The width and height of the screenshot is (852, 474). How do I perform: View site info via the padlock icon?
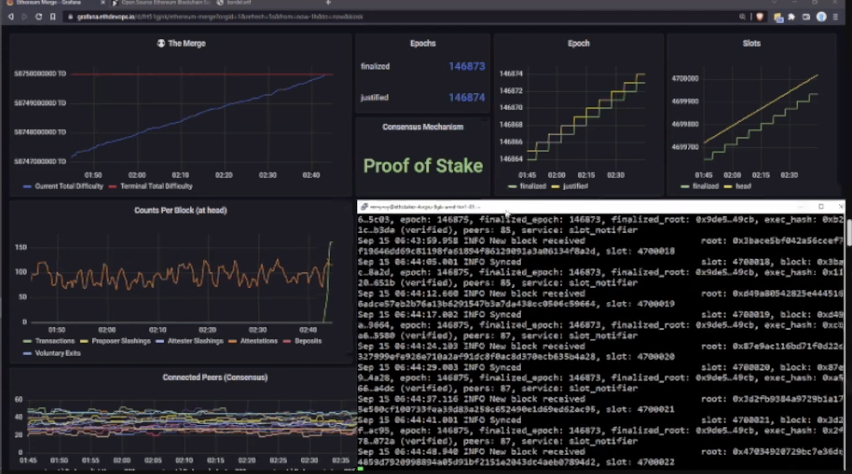coord(70,17)
